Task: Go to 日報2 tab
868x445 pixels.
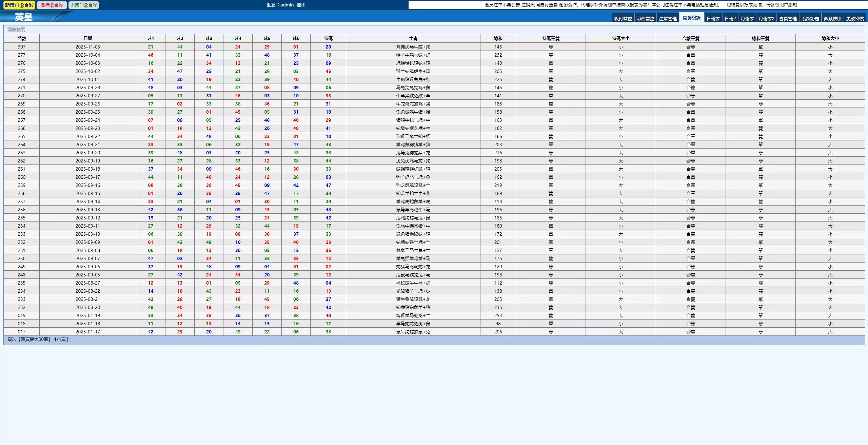Action: pos(730,19)
